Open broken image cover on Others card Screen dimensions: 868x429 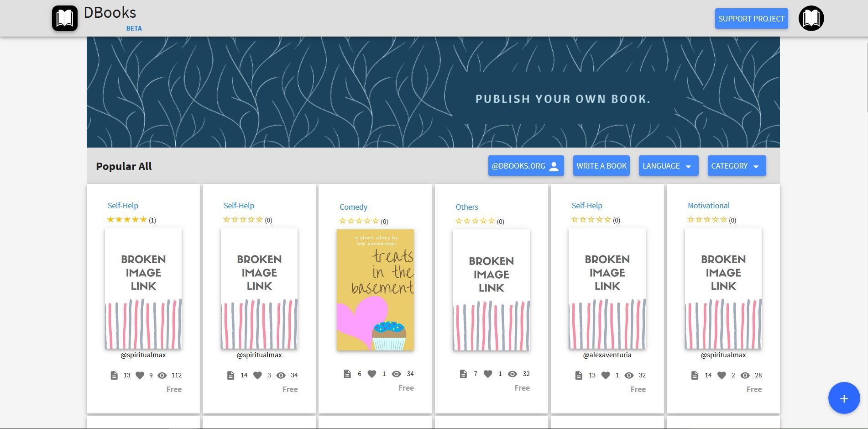[491, 290]
